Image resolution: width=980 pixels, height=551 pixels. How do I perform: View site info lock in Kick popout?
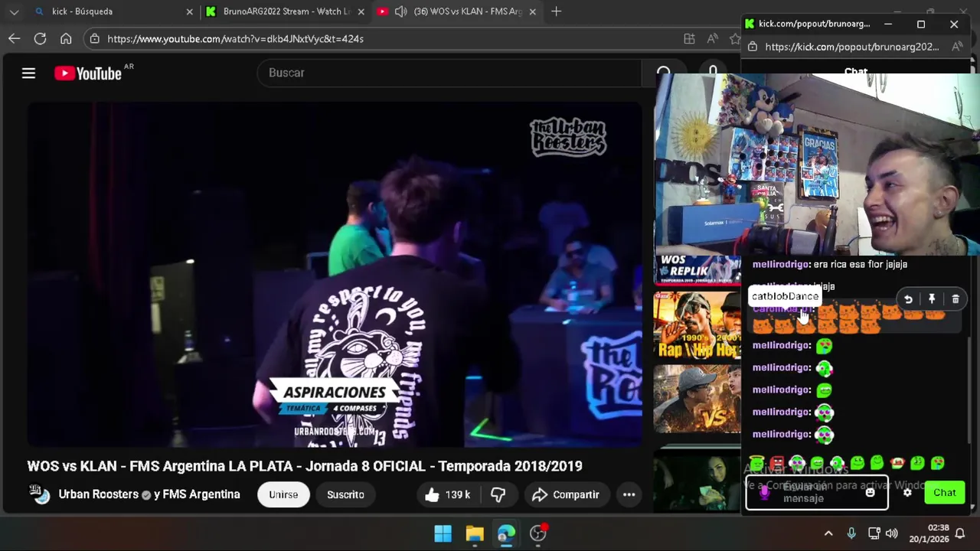tap(752, 47)
